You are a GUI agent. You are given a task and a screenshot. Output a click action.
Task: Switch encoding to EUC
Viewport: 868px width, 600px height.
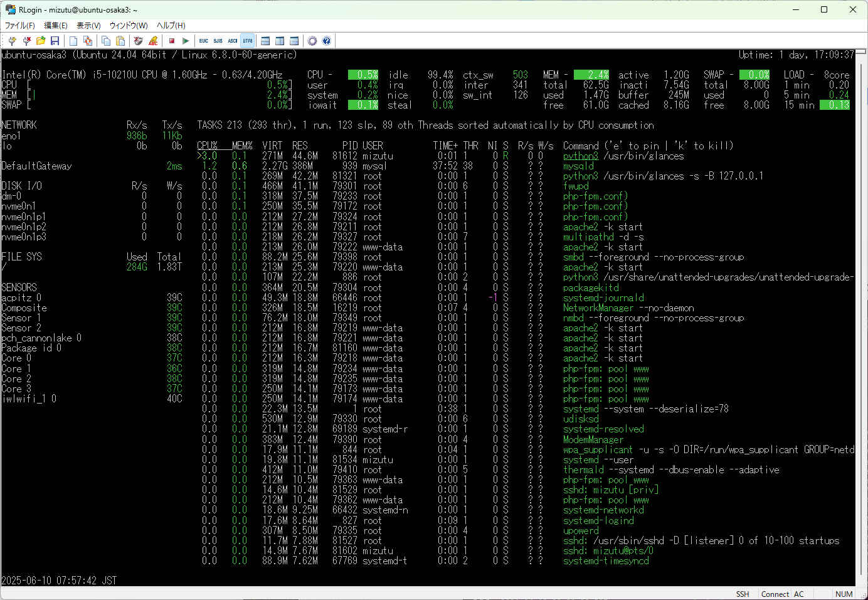pos(203,41)
